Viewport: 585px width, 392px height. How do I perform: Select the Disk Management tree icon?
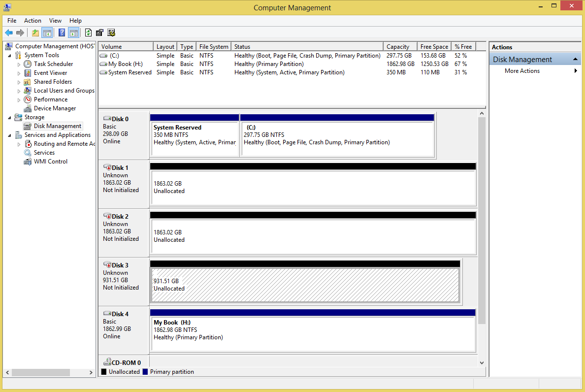(x=27, y=126)
